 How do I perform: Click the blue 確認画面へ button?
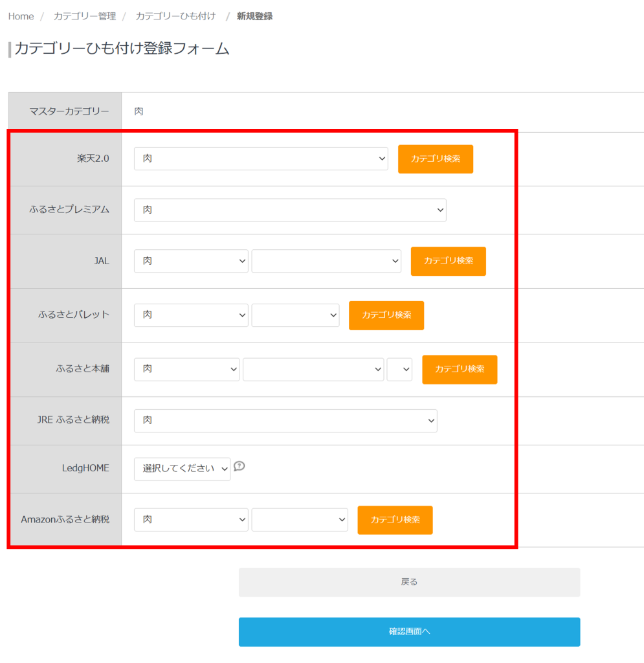(x=409, y=631)
